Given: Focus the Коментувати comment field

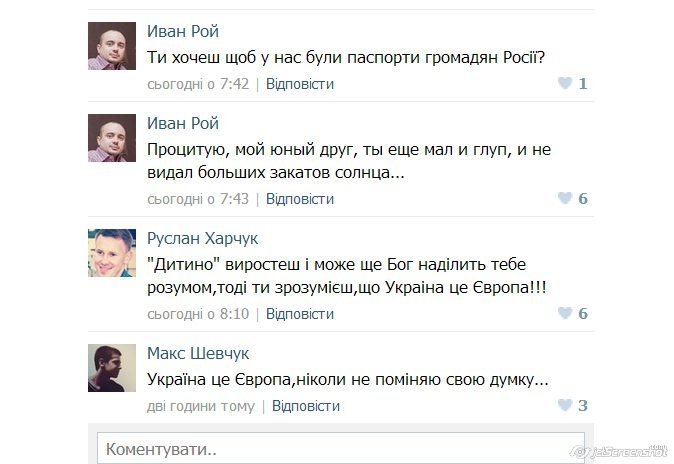Looking at the screenshot, I should pos(340,449).
